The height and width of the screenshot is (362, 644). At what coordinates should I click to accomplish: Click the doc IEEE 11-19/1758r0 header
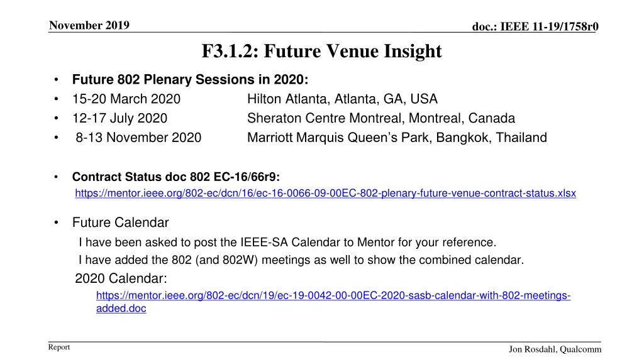[535, 26]
